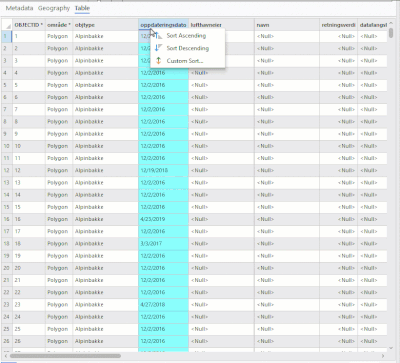Select all rows via table corner icon
This screenshot has width=400, height=363.
coord(7,25)
